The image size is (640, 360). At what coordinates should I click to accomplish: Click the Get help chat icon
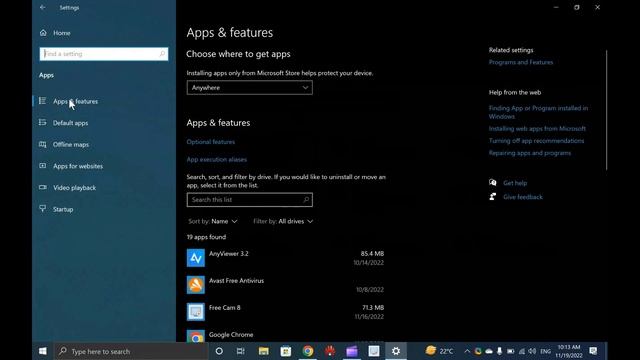point(493,182)
